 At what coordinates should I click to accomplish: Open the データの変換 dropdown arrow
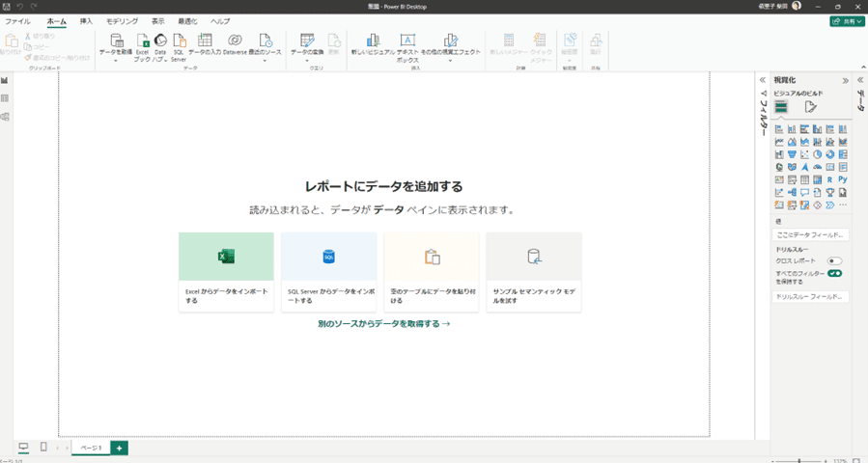coord(307,61)
